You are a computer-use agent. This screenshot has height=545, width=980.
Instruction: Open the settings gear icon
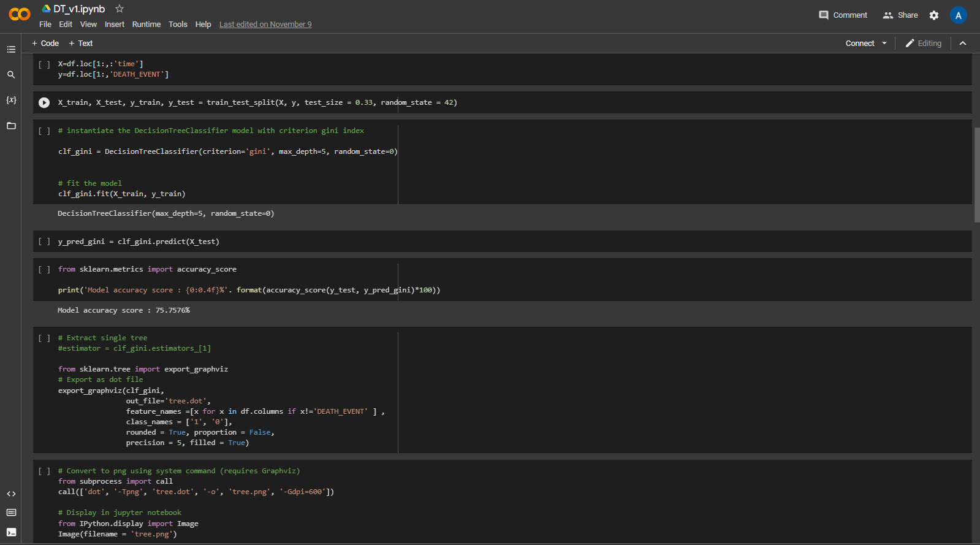tap(933, 15)
